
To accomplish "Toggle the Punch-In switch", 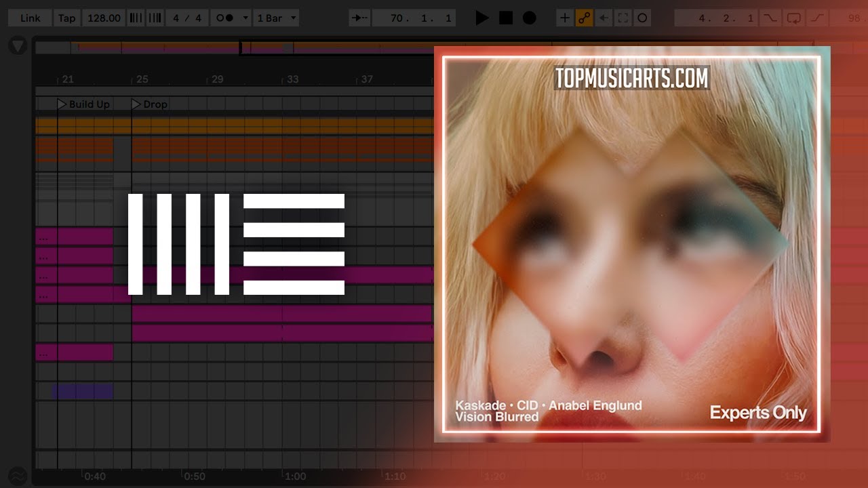I will click(770, 18).
